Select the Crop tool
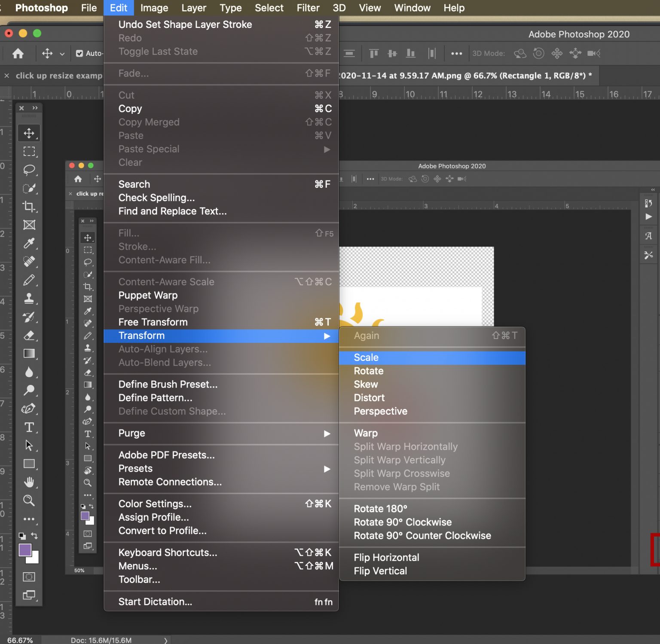 click(x=29, y=207)
